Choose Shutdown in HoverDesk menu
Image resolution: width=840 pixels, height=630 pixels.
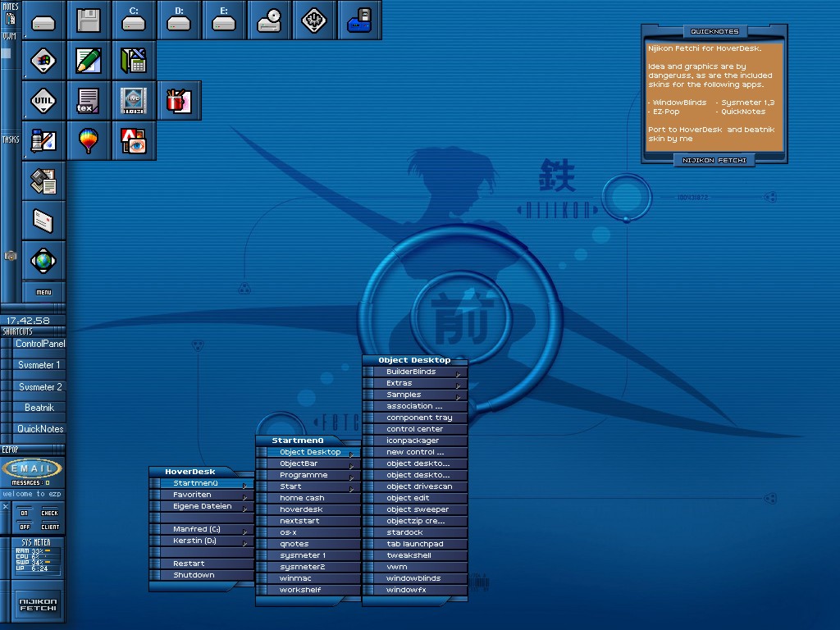(194, 575)
